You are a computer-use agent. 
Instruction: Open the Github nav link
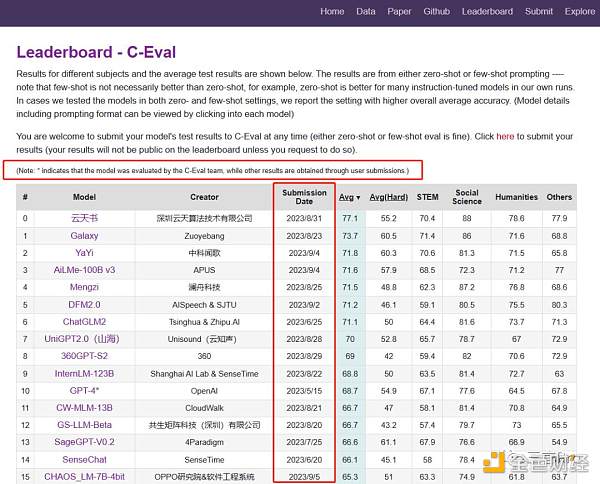436,11
